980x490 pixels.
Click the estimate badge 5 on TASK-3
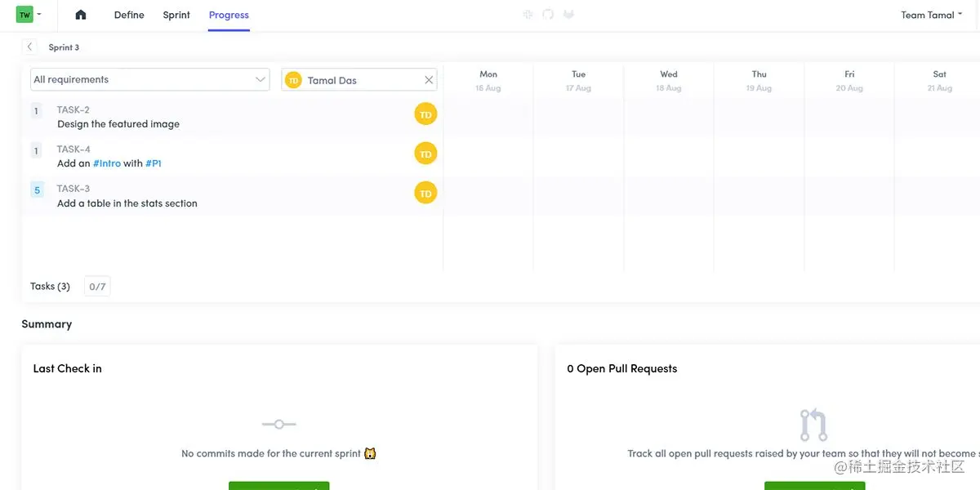tap(37, 190)
